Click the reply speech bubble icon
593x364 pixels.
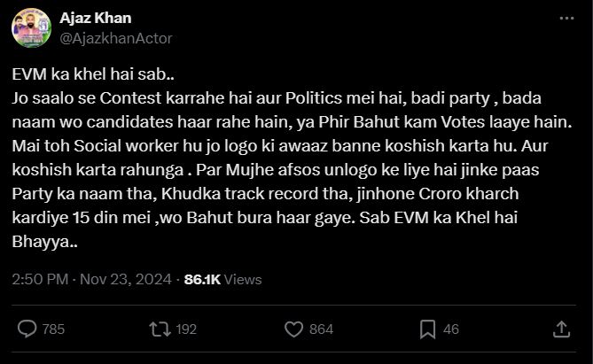[27, 329]
